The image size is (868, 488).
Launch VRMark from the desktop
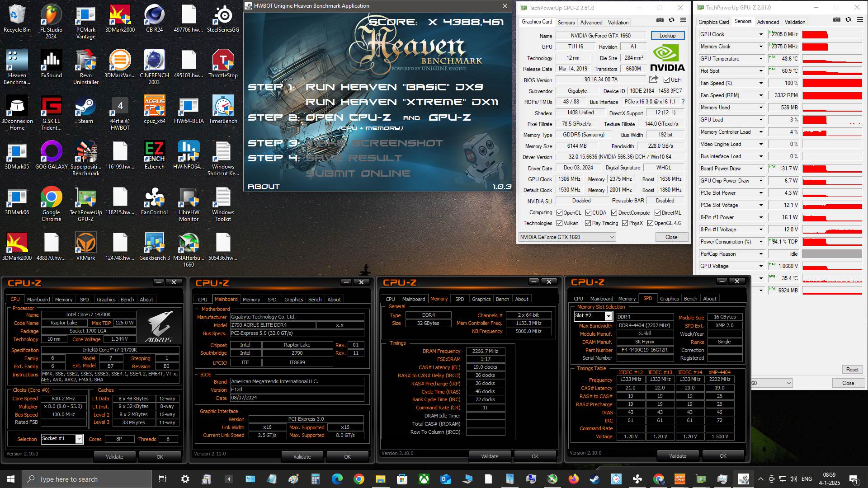[x=86, y=247]
